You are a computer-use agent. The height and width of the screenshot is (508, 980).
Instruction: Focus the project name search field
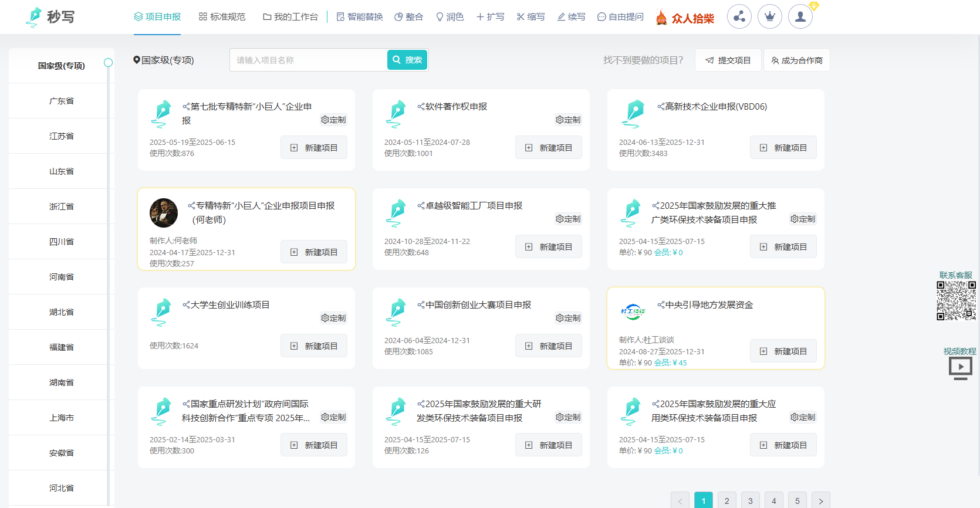[x=309, y=60]
